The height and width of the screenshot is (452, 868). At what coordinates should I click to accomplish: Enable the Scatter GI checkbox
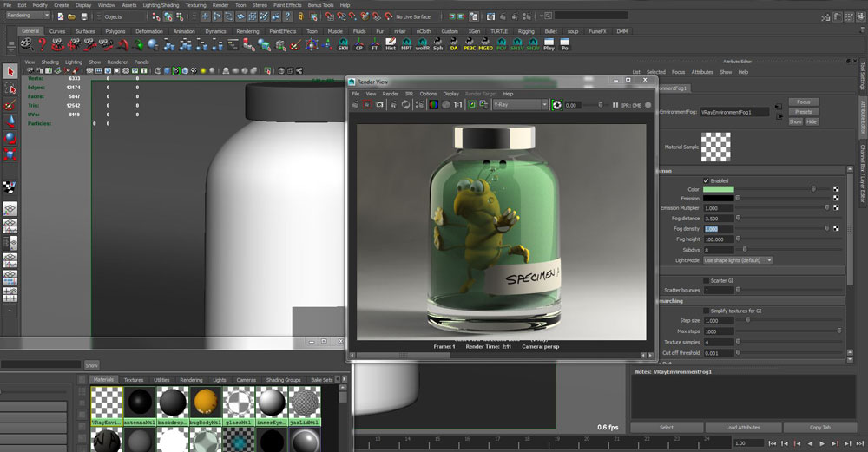tap(706, 280)
